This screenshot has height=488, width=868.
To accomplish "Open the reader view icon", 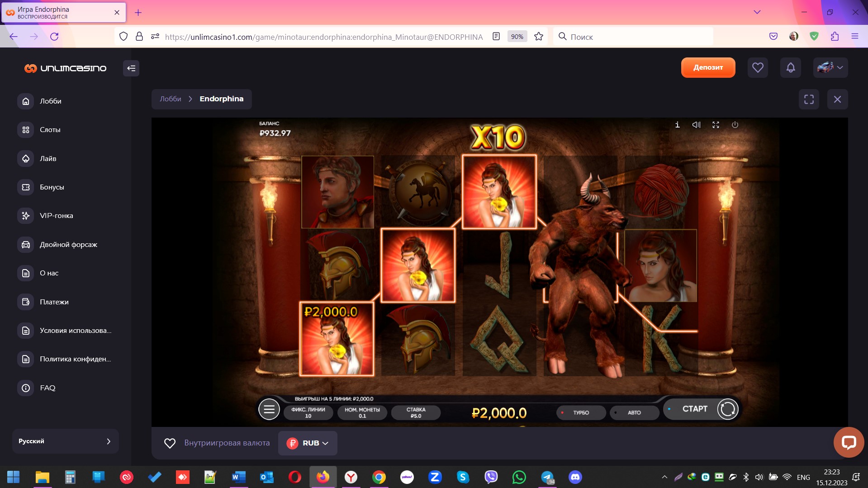I will (x=496, y=37).
